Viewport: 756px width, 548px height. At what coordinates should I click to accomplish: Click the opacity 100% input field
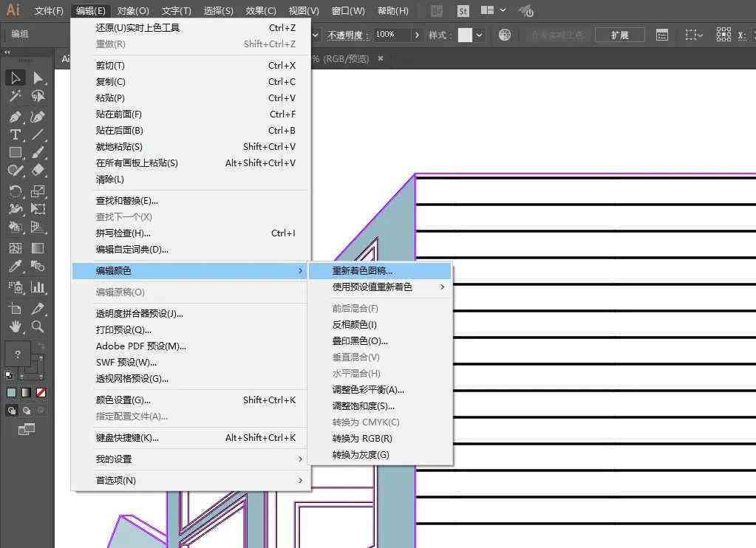click(x=392, y=35)
